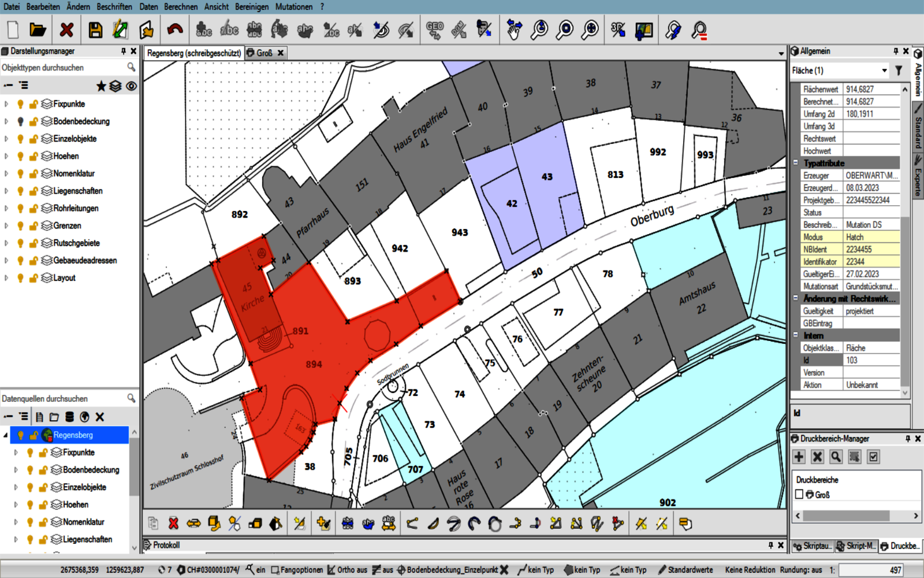Collapse the Typattribute section
This screenshot has width=924, height=578.
tap(796, 163)
